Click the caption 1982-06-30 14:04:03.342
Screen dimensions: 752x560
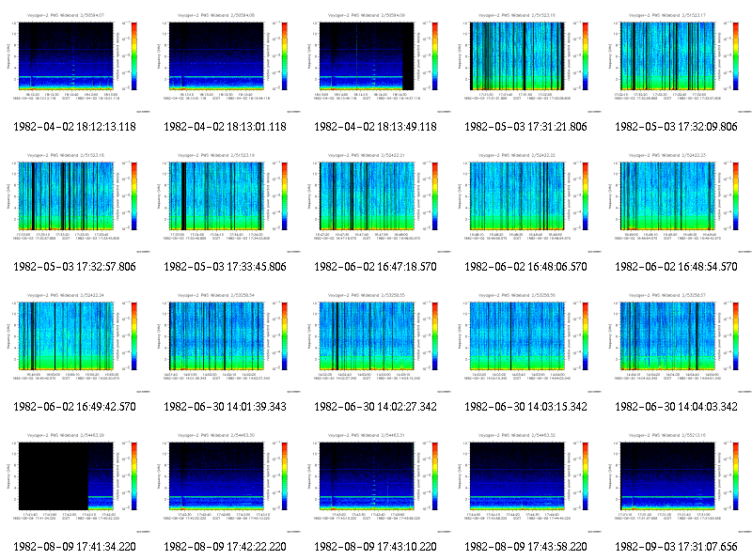pyautogui.click(x=676, y=407)
